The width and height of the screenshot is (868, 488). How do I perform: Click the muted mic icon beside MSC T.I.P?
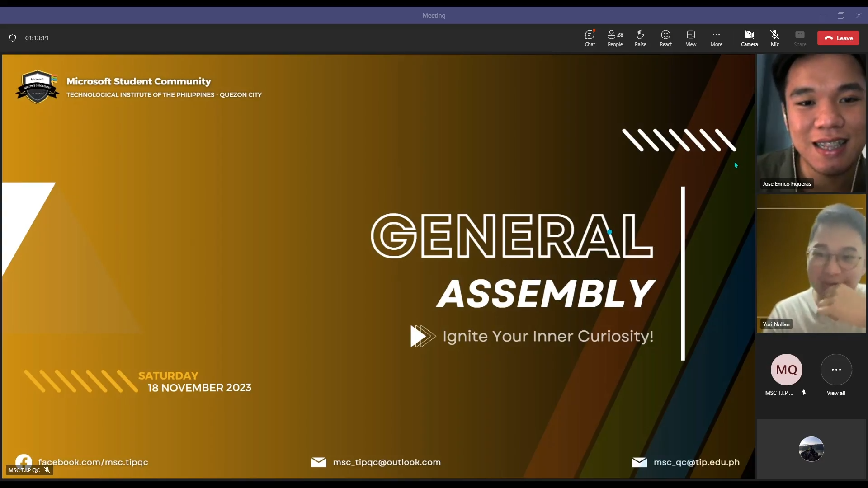coord(804,393)
